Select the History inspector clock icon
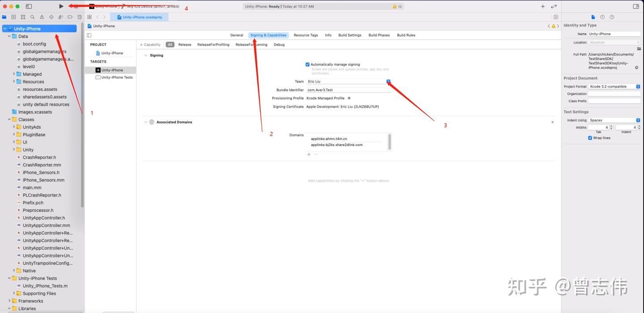Image resolution: width=644 pixels, height=313 pixels. click(603, 17)
